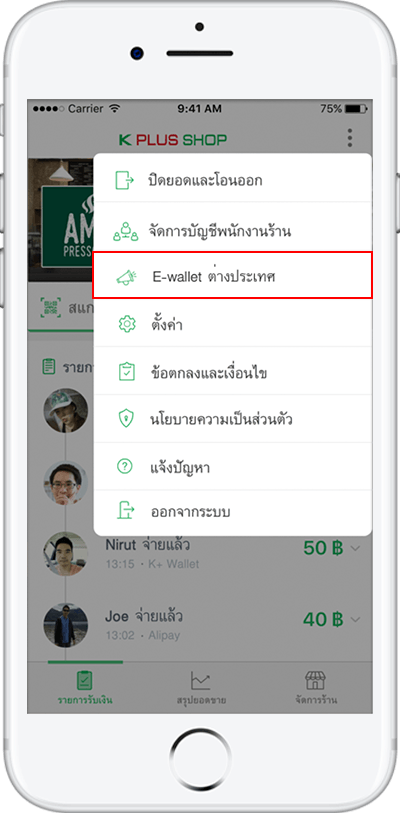The image size is (400, 813).
Task: Select the E-wallet ต่างประเทศ menu entry
Action: pos(232,275)
